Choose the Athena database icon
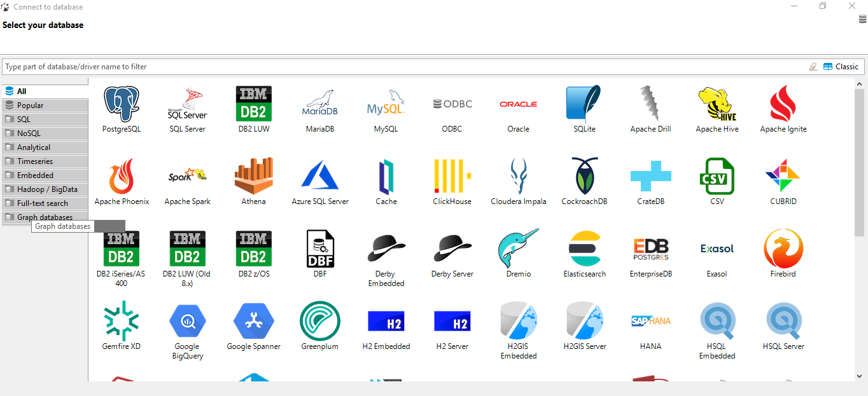The image size is (868, 396). (254, 177)
